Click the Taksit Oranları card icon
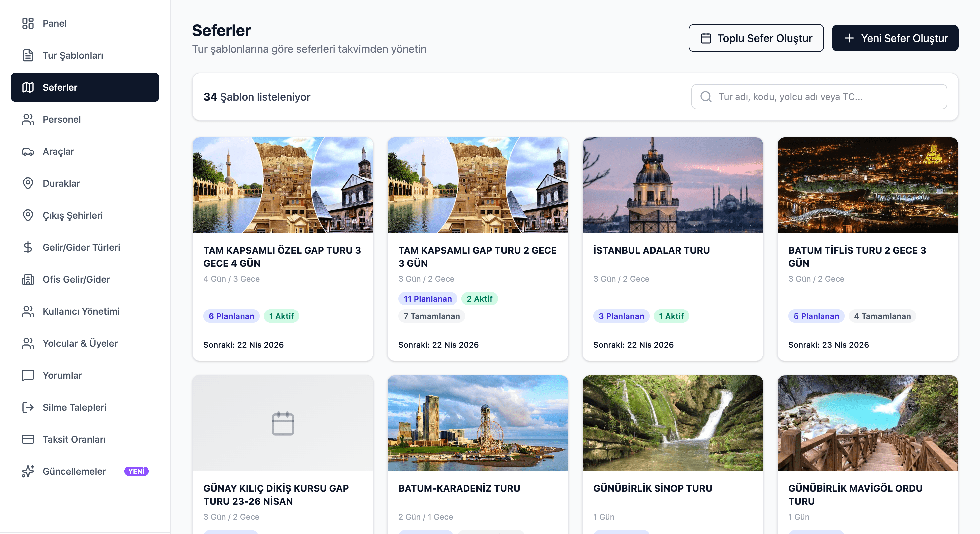Viewport: 980px width, 534px height. tap(28, 439)
